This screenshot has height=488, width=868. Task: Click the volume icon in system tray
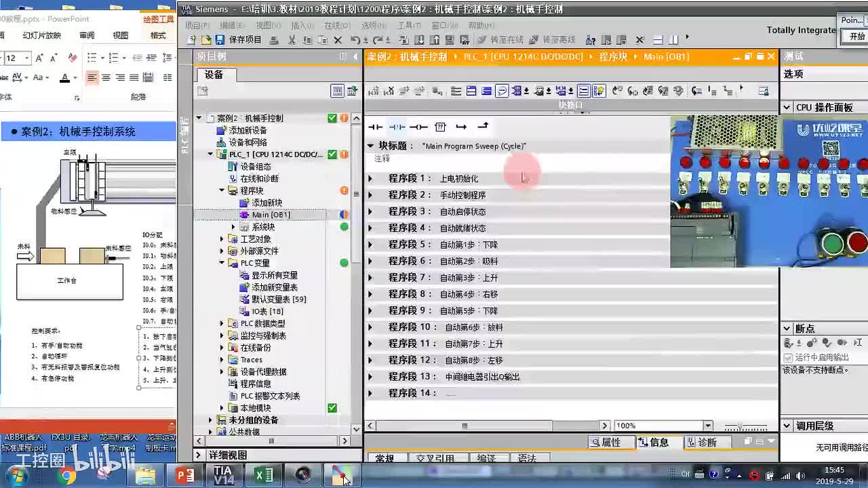click(x=800, y=475)
